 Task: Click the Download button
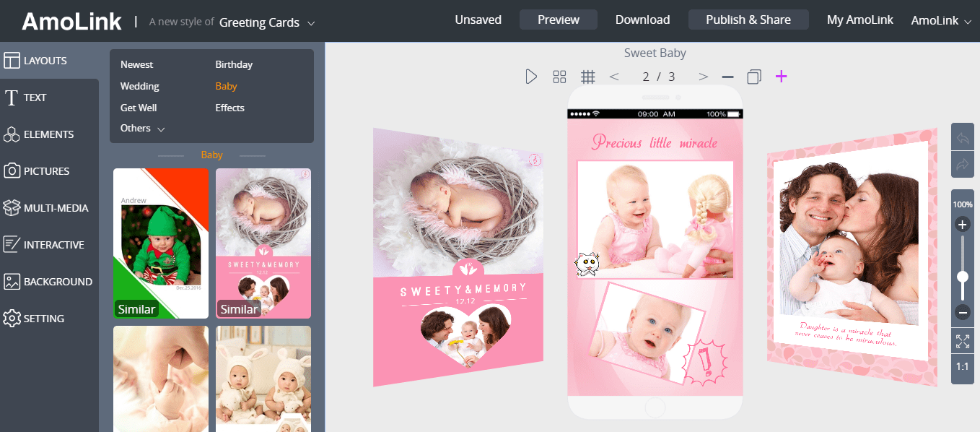(642, 20)
